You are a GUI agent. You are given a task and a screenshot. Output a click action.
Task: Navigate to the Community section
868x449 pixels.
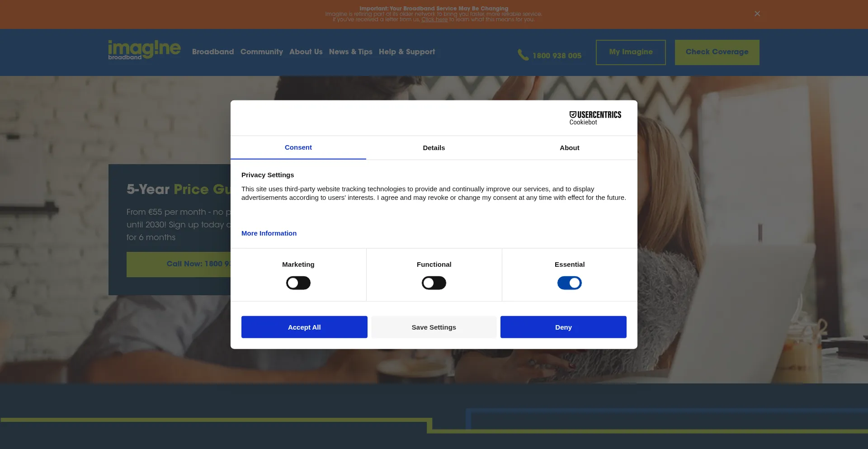click(x=262, y=52)
